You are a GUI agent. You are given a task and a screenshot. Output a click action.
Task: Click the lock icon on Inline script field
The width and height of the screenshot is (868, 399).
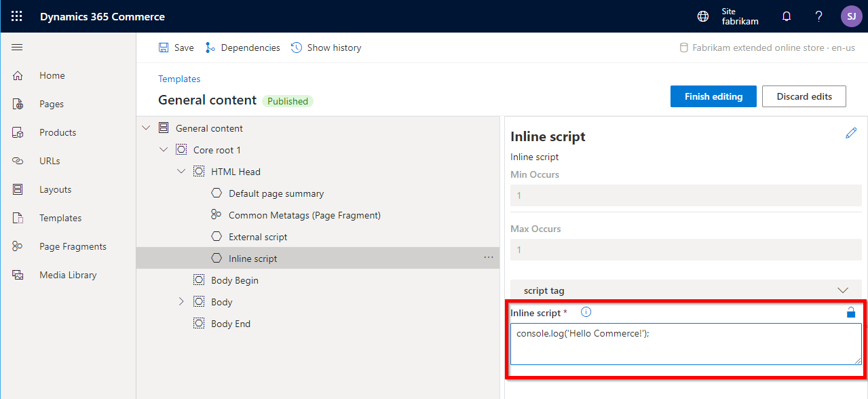850,312
